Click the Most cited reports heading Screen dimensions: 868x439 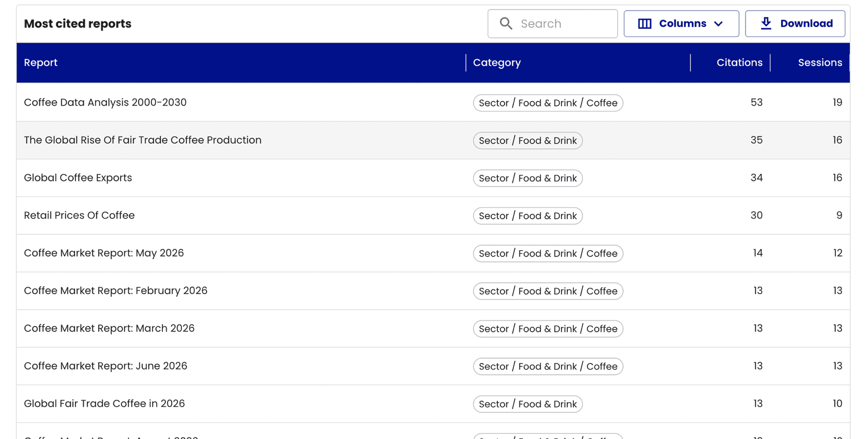coord(78,23)
